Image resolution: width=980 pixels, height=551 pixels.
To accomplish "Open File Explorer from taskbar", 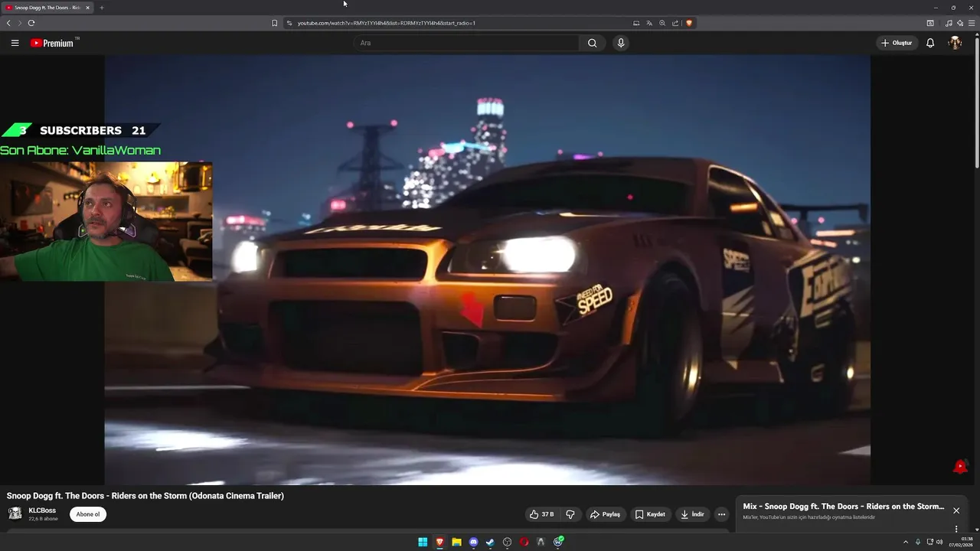I will (x=456, y=542).
